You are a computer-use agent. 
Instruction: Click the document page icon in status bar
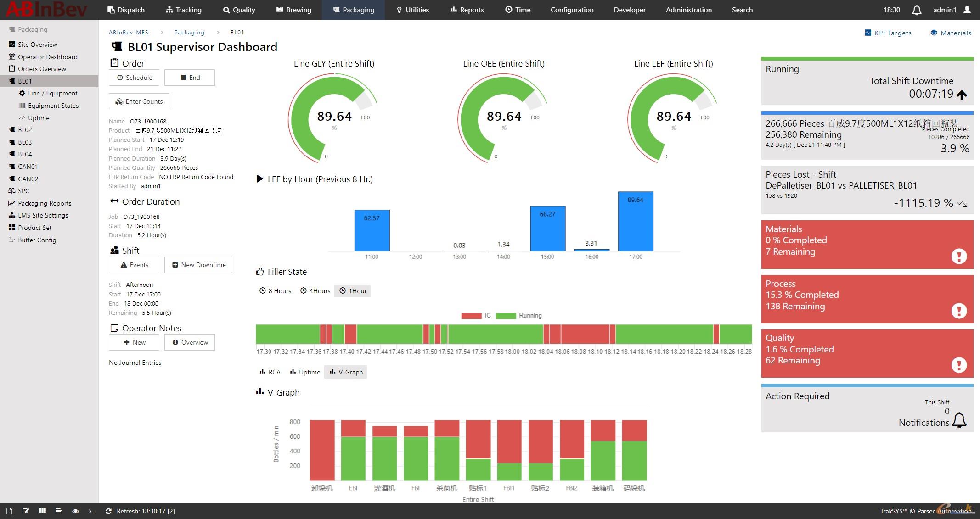(9, 511)
